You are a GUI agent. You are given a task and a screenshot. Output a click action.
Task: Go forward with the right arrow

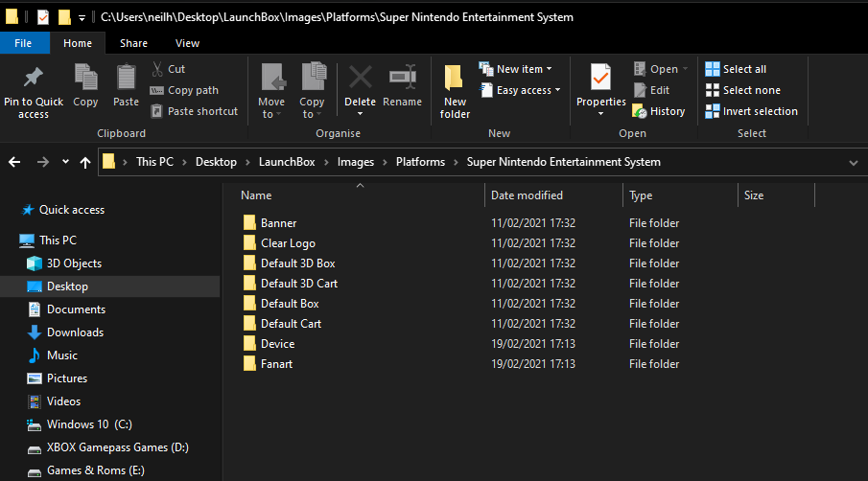[x=42, y=162]
